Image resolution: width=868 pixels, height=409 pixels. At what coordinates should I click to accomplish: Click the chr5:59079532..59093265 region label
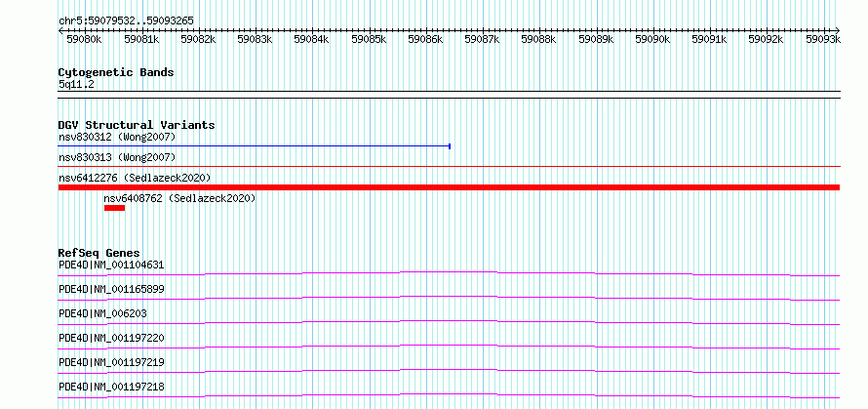126,20
